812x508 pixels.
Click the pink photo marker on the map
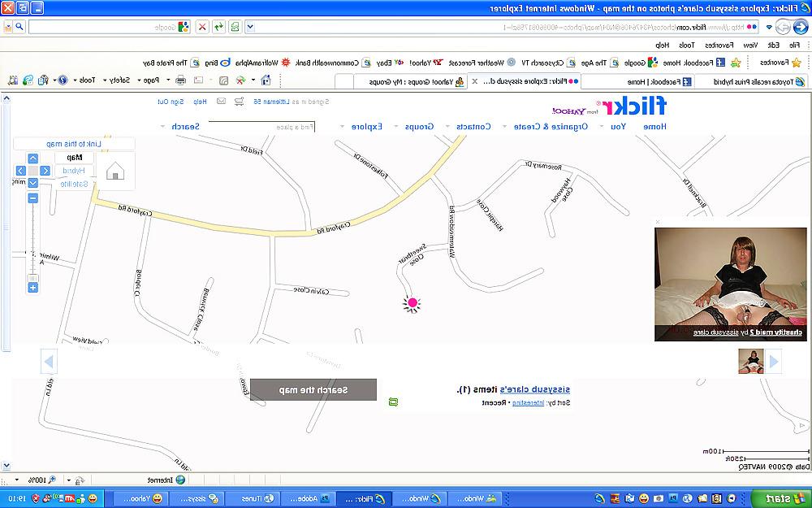pyautogui.click(x=412, y=302)
